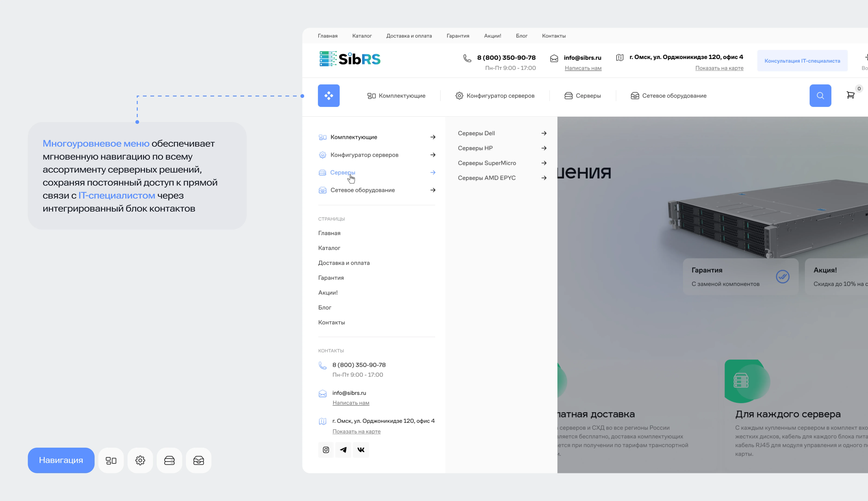Viewport: 868px width, 501px height.
Task: Click the envelope icon beside info@sibrs.ru in header
Action: 554,58
